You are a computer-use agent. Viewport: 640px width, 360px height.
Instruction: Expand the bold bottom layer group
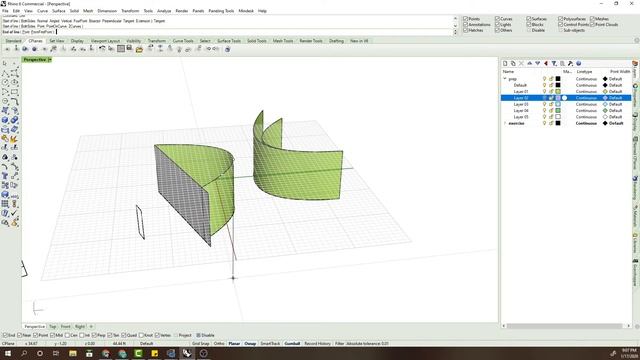(505, 123)
